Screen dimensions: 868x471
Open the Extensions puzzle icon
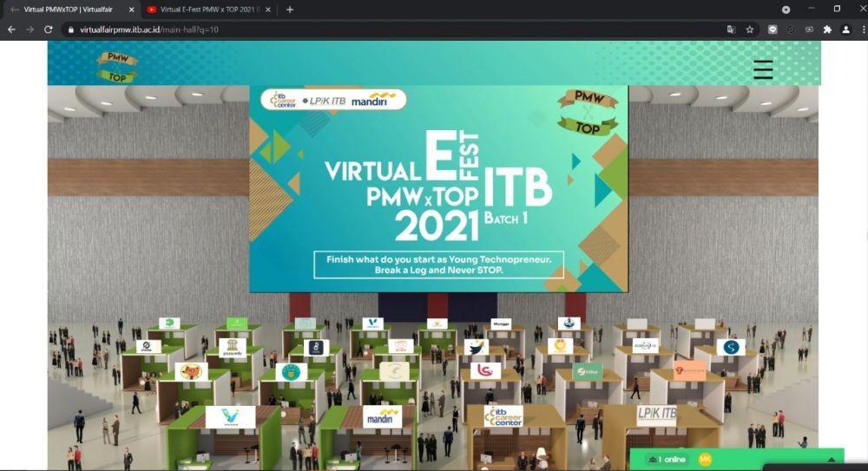(x=827, y=29)
